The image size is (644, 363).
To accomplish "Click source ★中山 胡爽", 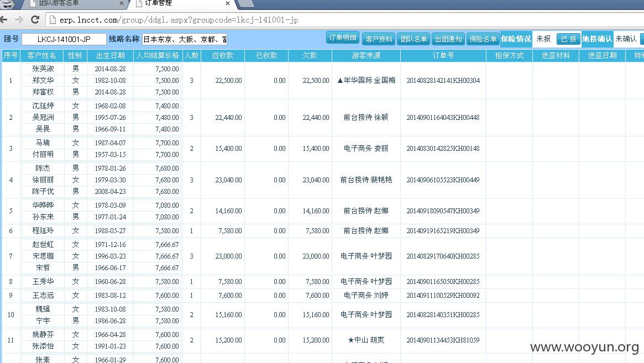I will pos(366,340).
